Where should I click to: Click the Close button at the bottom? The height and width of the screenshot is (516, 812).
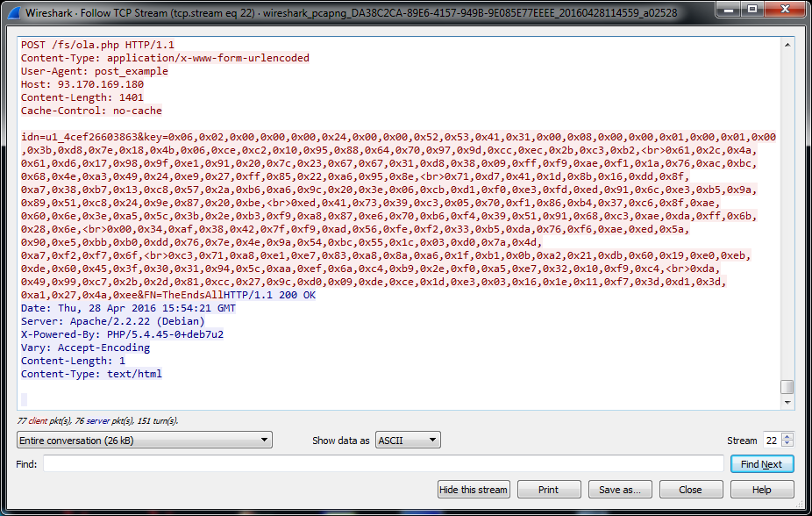[690, 490]
